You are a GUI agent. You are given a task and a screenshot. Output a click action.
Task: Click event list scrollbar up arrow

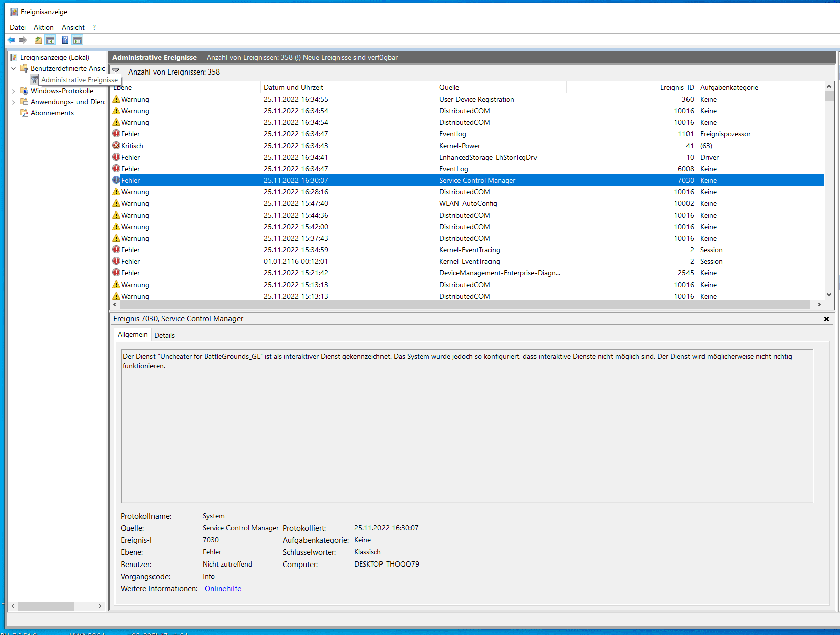click(829, 86)
